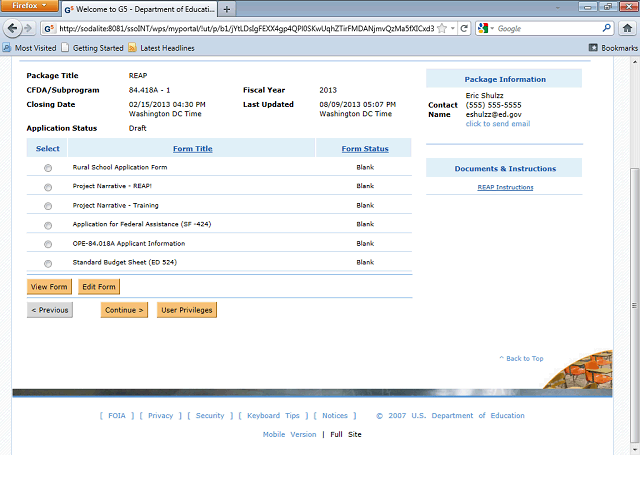
Task: Click the scrollbar down arrow
Action: coord(634,449)
